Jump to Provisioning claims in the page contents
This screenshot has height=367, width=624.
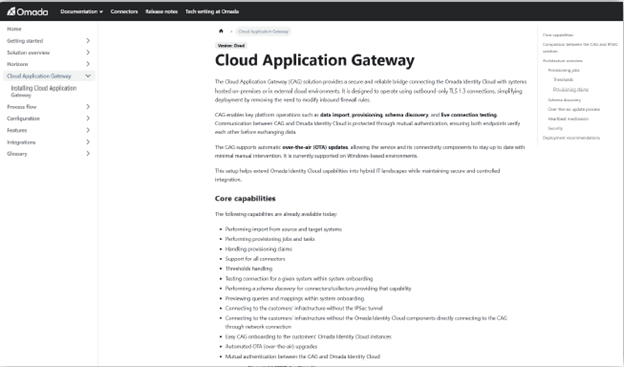571,90
